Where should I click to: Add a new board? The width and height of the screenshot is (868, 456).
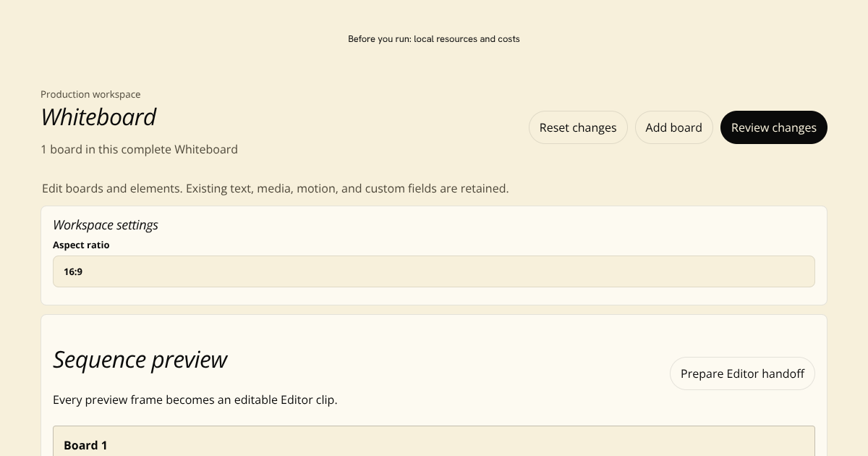673,127
